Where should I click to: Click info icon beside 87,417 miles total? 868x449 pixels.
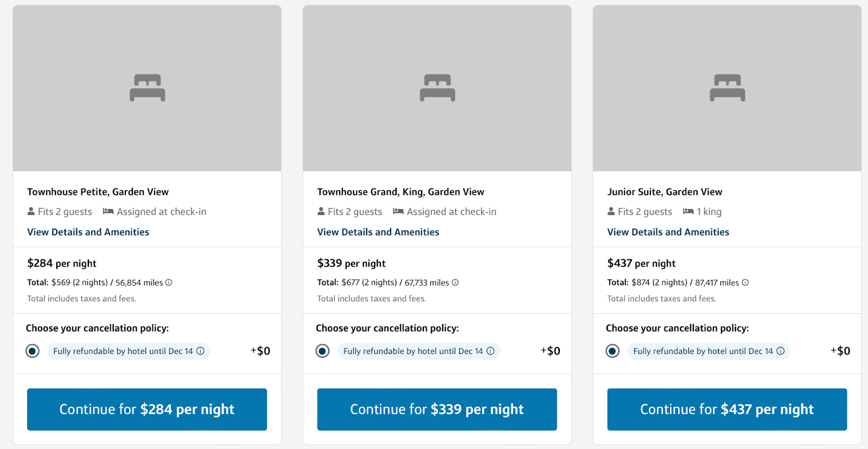[x=745, y=282]
